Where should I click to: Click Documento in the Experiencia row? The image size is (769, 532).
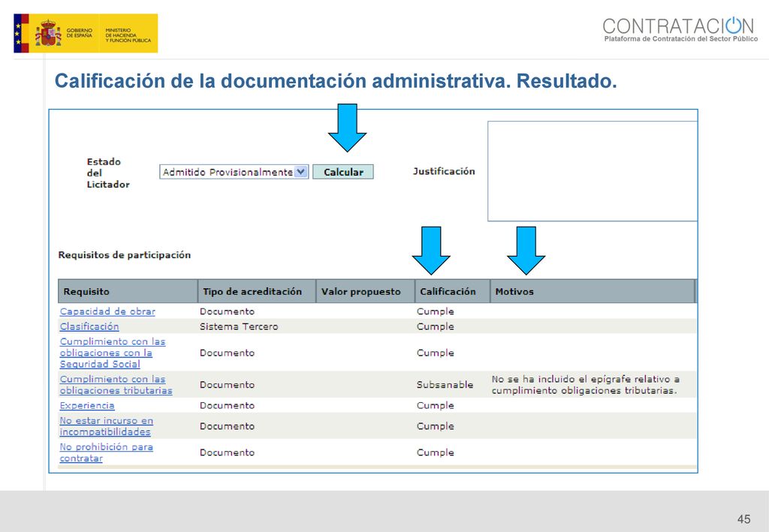(227, 406)
